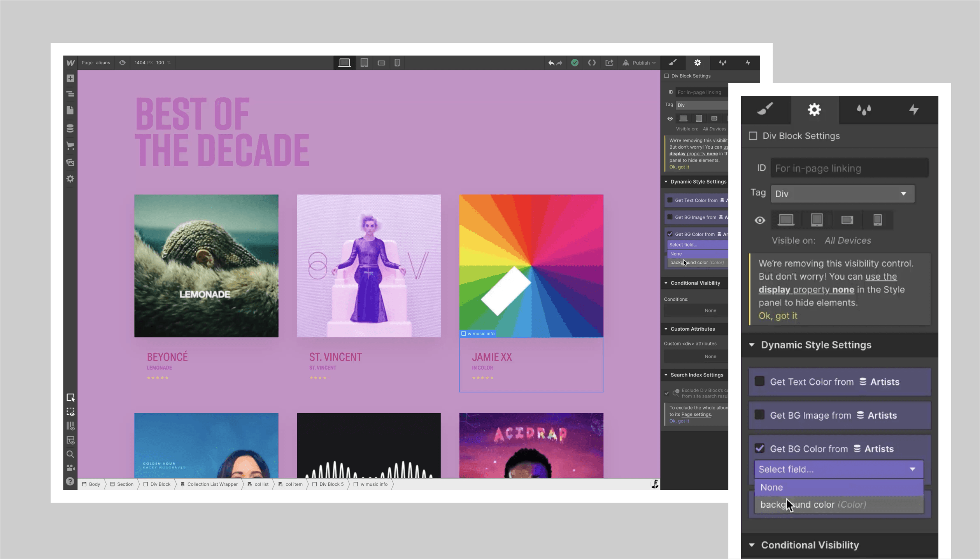The height and width of the screenshot is (559, 980).
Task: Click the Undo arrow
Action: (551, 63)
